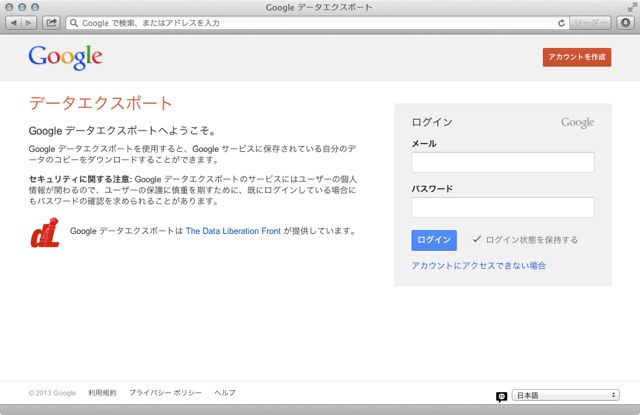Open the Safari share button
The image size is (640, 415).
51,23
